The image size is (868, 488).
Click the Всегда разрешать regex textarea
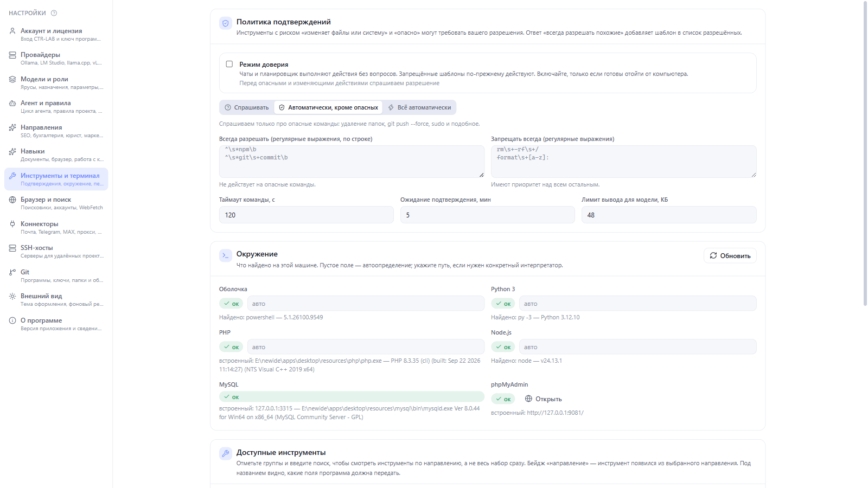click(352, 161)
